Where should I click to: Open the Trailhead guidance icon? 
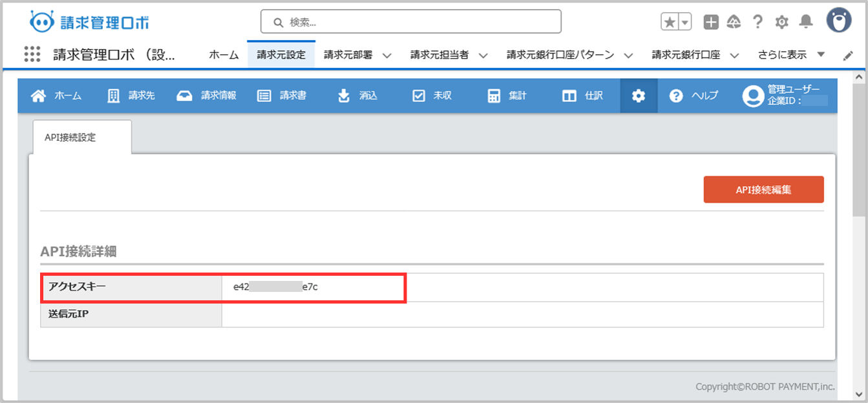[x=734, y=22]
